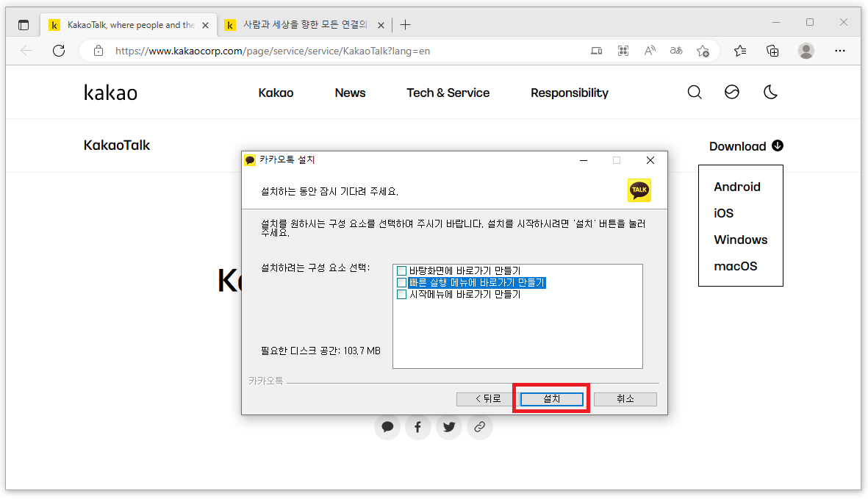Image resolution: width=868 pixels, height=499 pixels.
Task: Copy the page link icon
Action: click(479, 427)
